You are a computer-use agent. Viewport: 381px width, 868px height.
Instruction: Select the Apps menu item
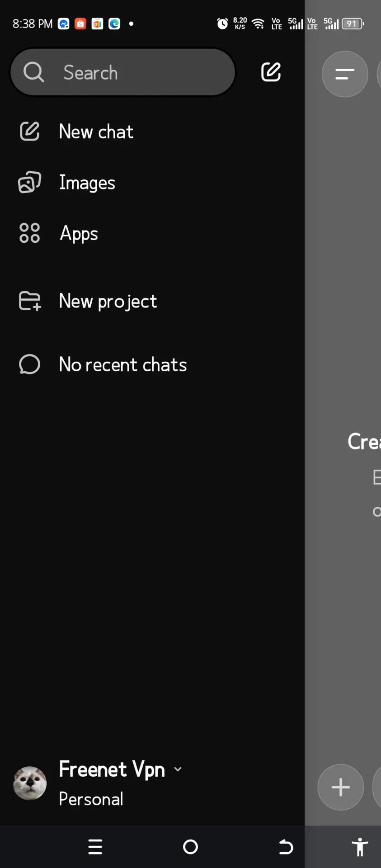pyautogui.click(x=79, y=234)
